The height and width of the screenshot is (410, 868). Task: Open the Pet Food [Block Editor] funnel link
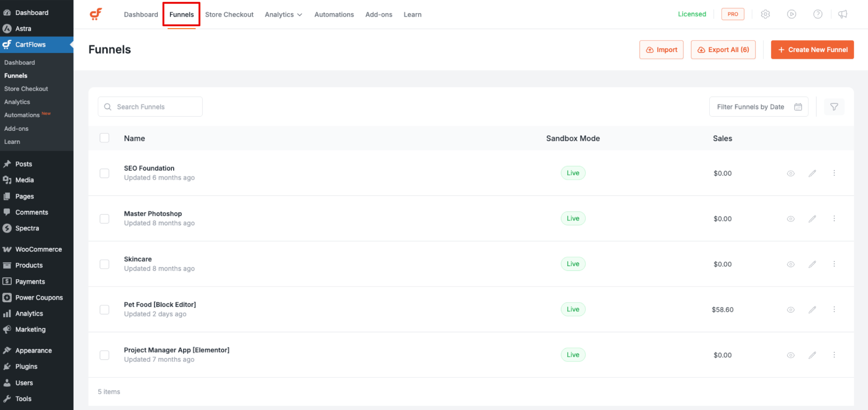click(x=160, y=305)
